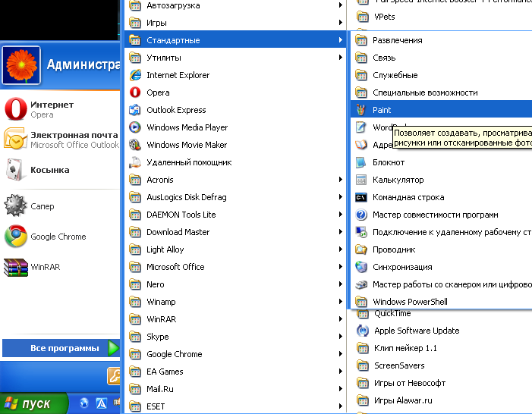The width and height of the screenshot is (532, 414).
Task: Click the letter-A icon in Quick Launch bar
Action: pos(101,403)
